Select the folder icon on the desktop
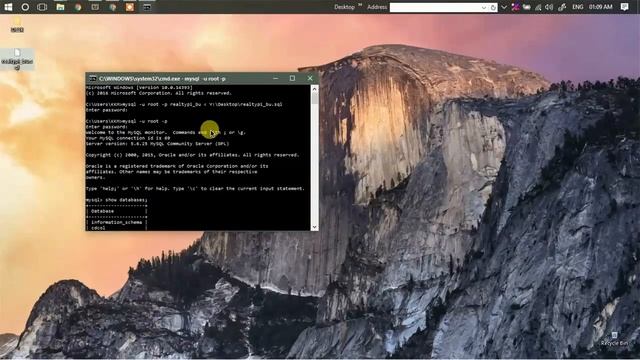640x360 pixels. point(17,24)
